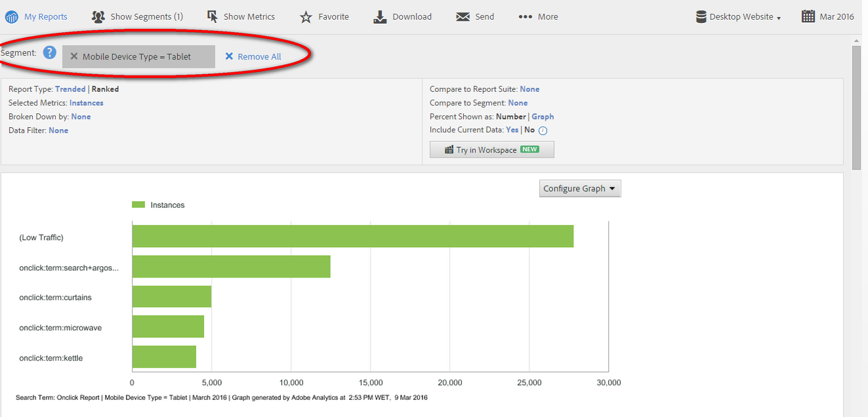Click the Send report icon
868x417 pixels.
click(474, 16)
